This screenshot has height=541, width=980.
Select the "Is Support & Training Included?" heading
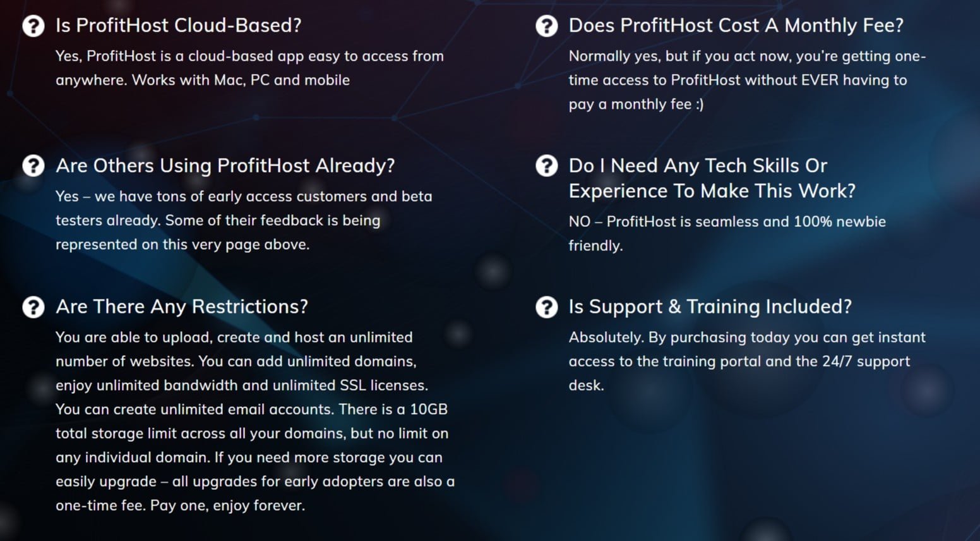(x=710, y=307)
